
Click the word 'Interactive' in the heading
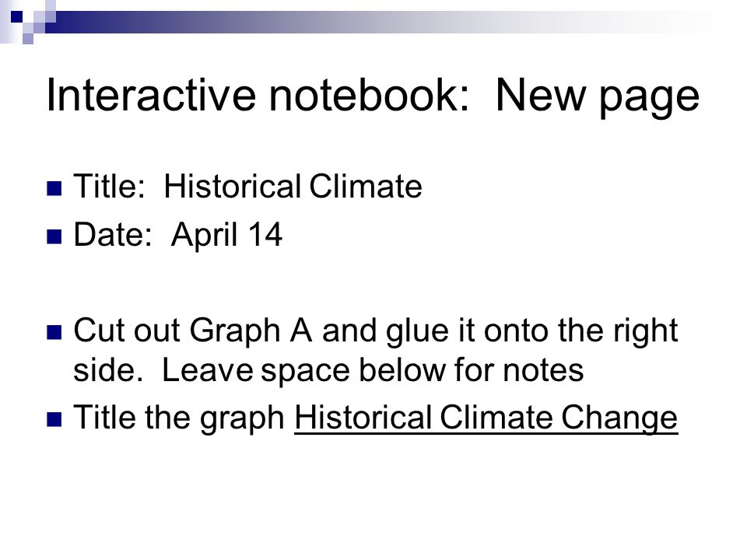(x=151, y=94)
